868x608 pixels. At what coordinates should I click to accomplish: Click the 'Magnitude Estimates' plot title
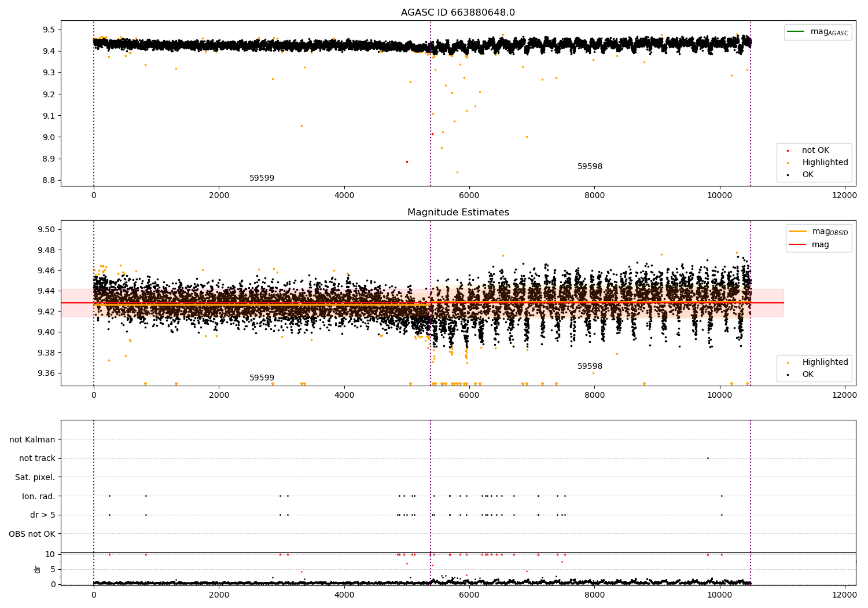tap(458, 213)
